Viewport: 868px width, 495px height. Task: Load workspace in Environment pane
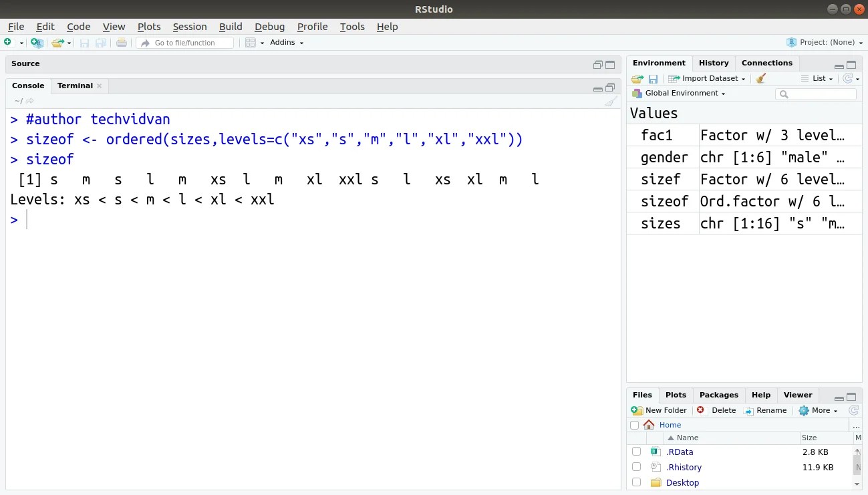(637, 78)
